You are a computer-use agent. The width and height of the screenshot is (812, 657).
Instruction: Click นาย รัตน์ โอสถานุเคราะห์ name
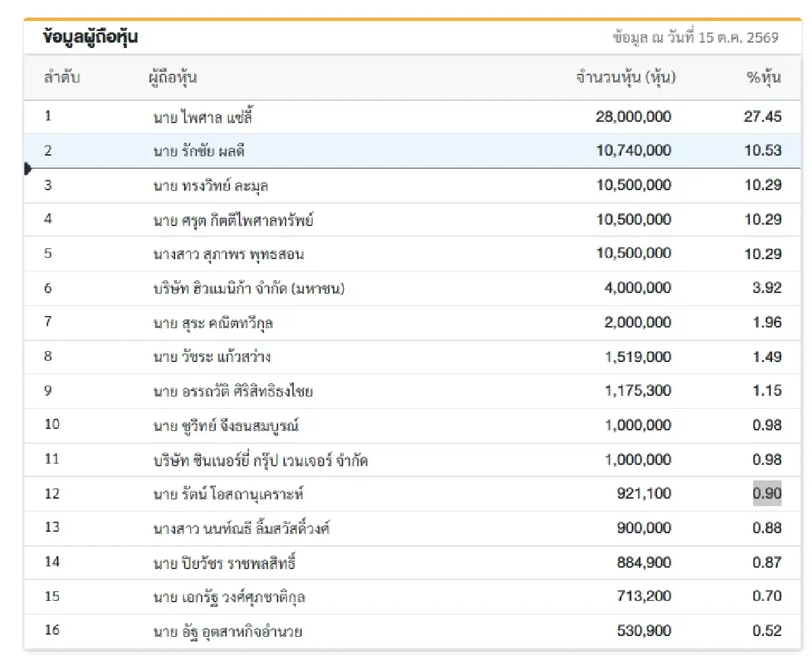(228, 495)
